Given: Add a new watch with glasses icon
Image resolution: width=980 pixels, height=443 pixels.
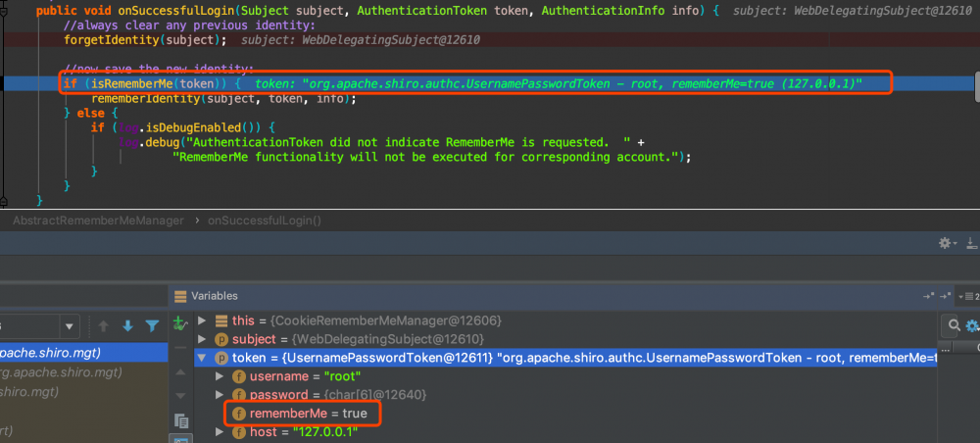Looking at the screenshot, I should [x=180, y=323].
